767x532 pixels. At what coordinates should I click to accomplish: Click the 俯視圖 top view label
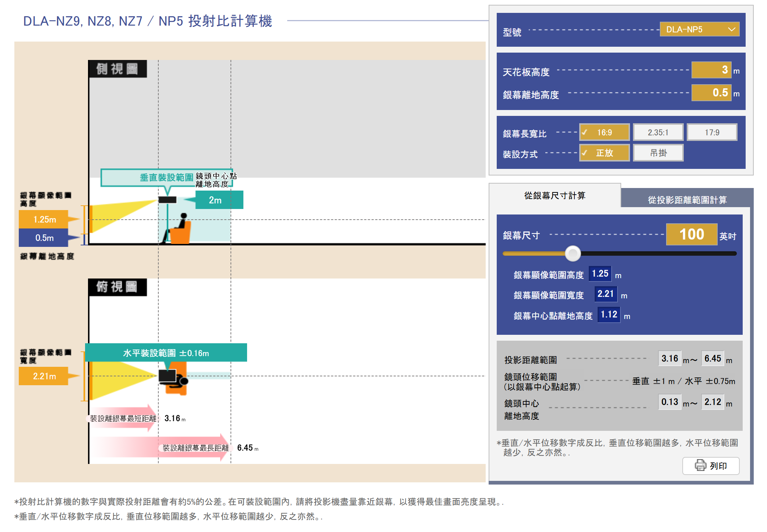pos(117,287)
